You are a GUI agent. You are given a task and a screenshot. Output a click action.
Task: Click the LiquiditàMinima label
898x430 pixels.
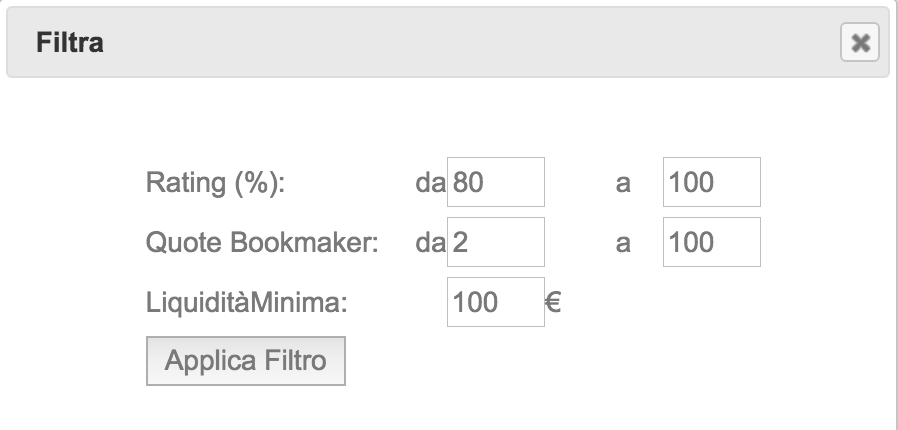pos(247,303)
